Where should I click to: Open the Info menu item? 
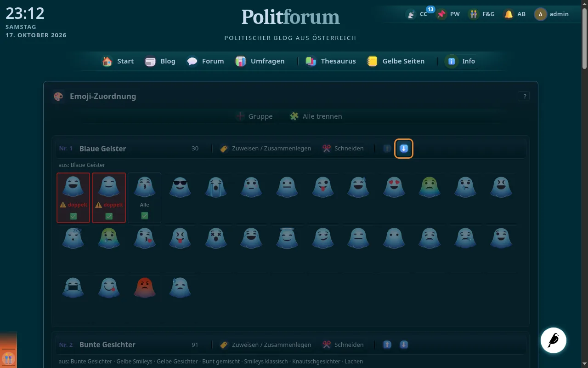[460, 61]
